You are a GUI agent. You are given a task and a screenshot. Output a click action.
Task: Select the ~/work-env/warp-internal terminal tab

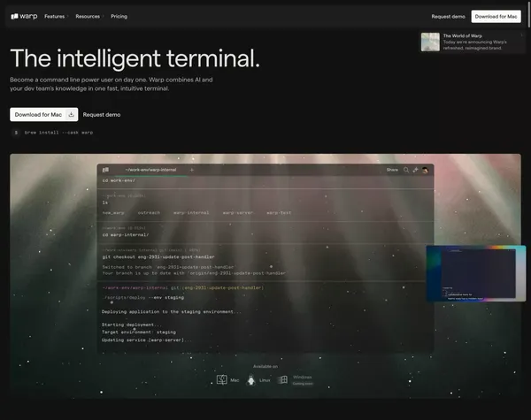[x=150, y=170]
